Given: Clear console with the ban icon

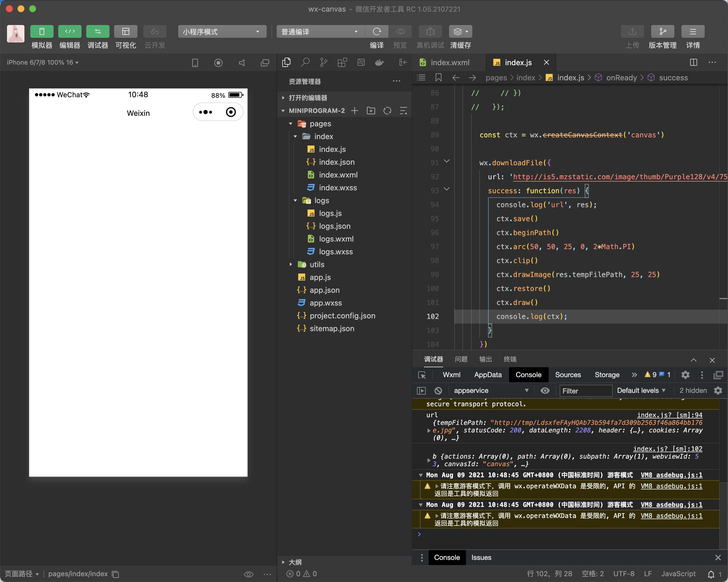Looking at the screenshot, I should point(438,391).
